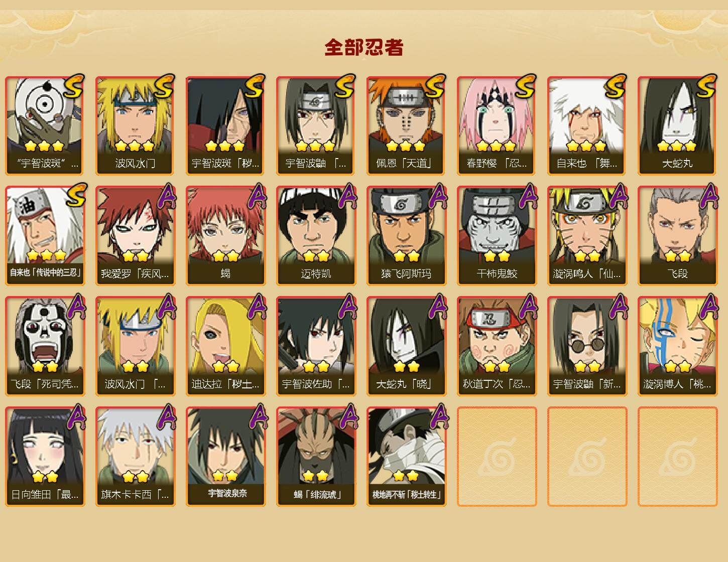Click the 迪达拉「秽土」 card
The width and height of the screenshot is (728, 562).
point(226,346)
